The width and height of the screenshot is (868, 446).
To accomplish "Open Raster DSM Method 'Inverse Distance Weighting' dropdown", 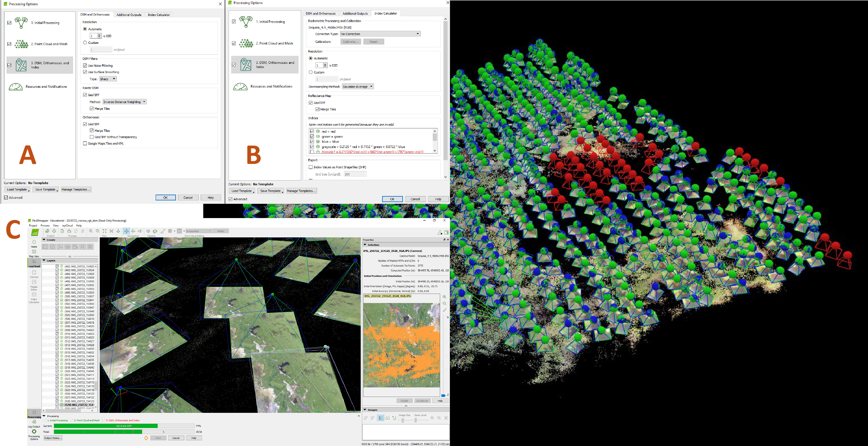I will click(x=125, y=102).
